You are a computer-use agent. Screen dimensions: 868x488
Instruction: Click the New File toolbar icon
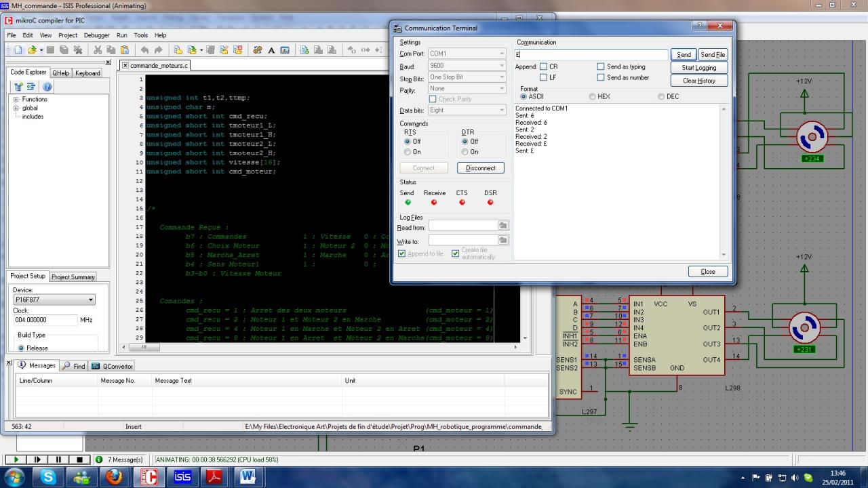point(18,50)
